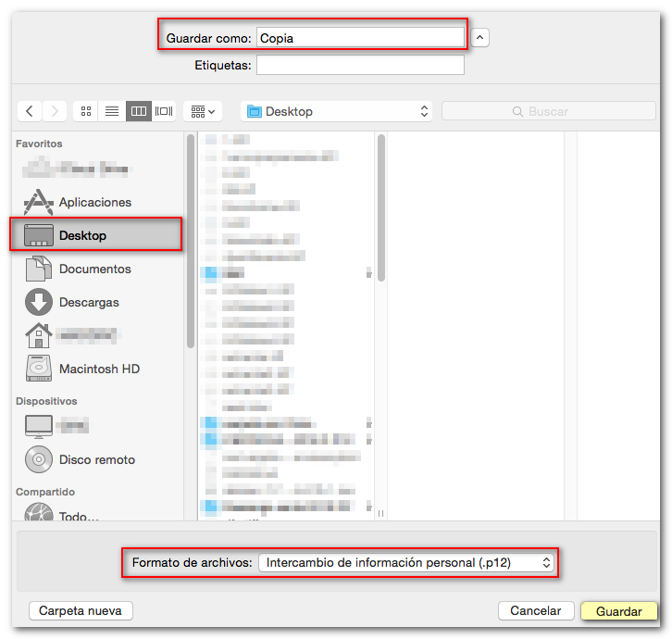This screenshot has width=672, height=639.
Task: Click the Guardar como name field
Action: (360, 38)
